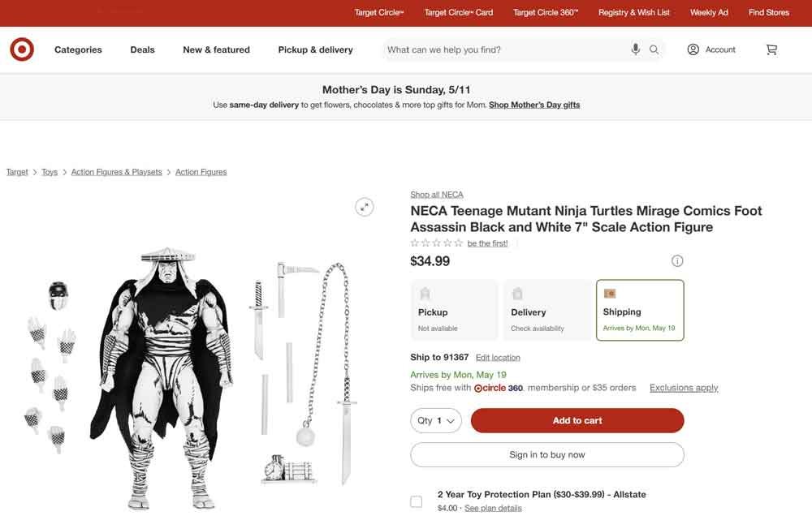Open the Account icon
The height and width of the screenshot is (520, 812).
click(693, 49)
